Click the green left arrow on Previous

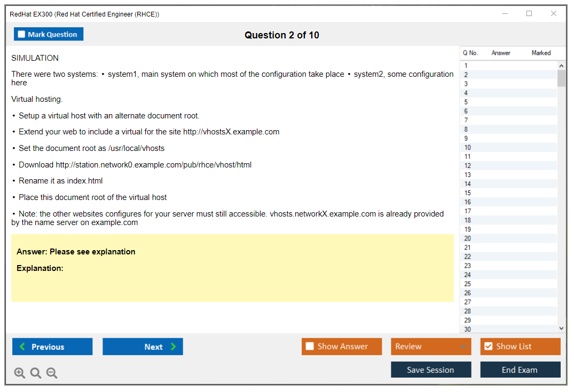coord(22,347)
